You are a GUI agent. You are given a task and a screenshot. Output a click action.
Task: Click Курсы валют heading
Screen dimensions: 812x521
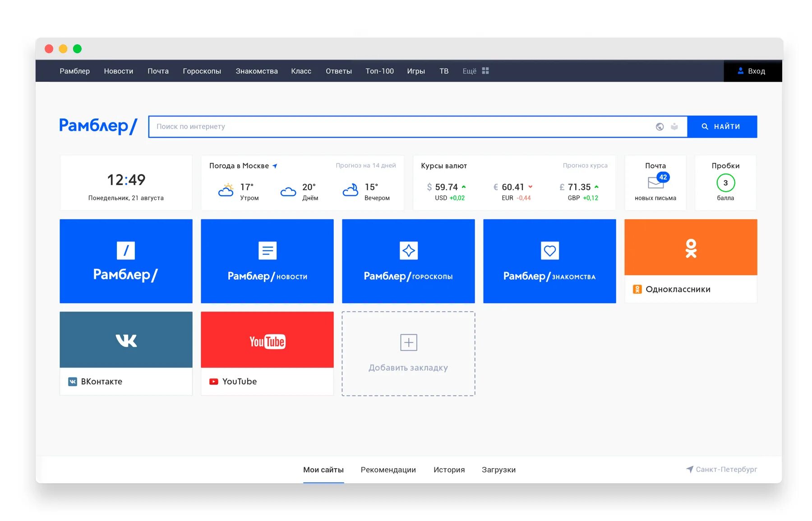444,166
